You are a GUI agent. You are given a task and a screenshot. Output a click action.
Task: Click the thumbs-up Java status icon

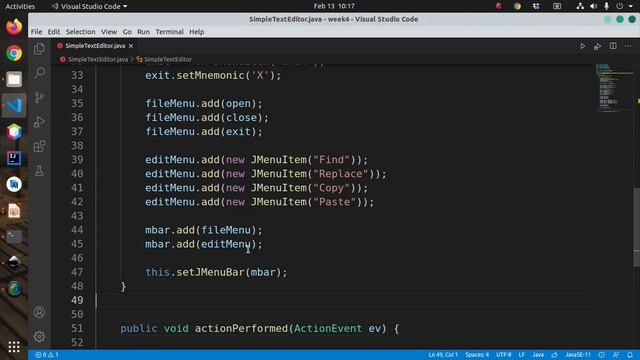pos(554,355)
